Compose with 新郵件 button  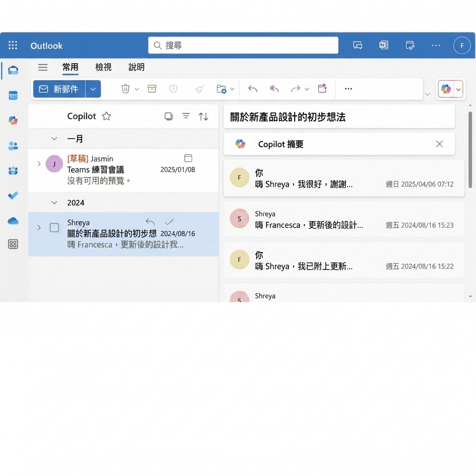pos(59,89)
